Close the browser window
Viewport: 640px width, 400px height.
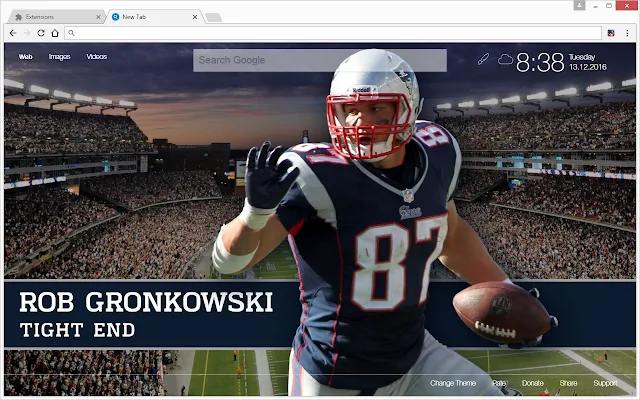pyautogui.click(x=627, y=5)
